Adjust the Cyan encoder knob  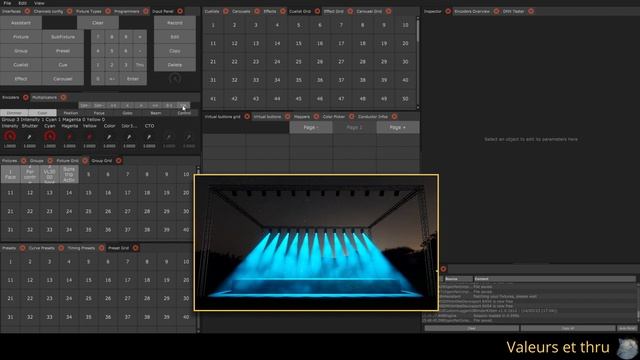pos(49,136)
